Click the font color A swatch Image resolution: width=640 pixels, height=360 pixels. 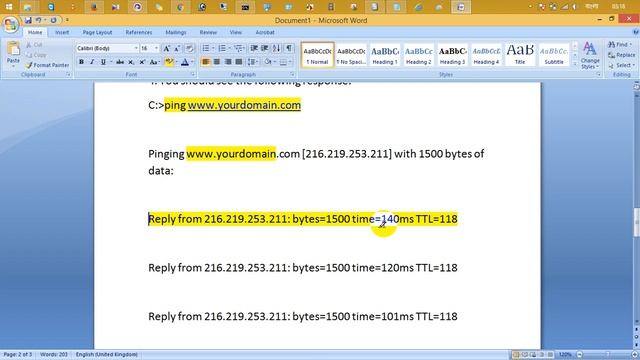(x=185, y=62)
